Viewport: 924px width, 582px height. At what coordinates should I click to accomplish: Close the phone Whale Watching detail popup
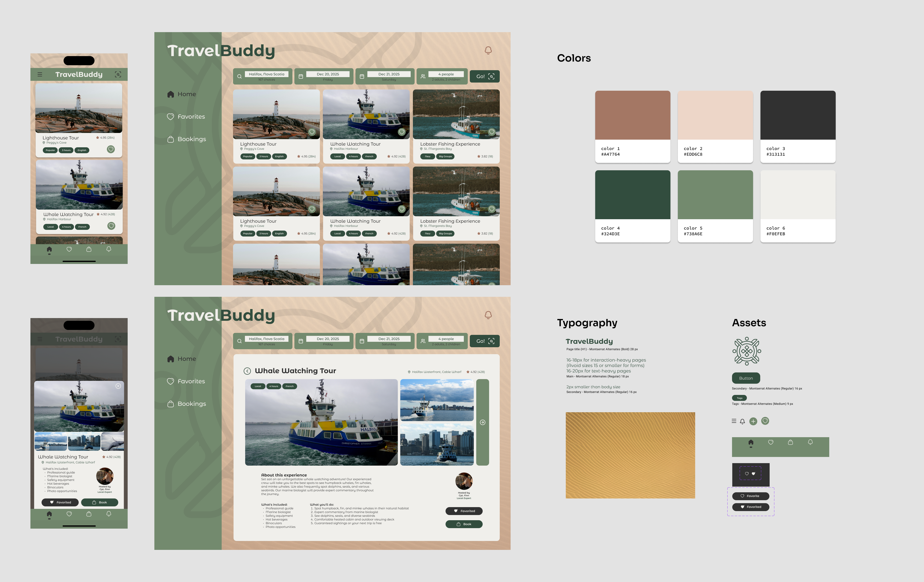click(118, 386)
